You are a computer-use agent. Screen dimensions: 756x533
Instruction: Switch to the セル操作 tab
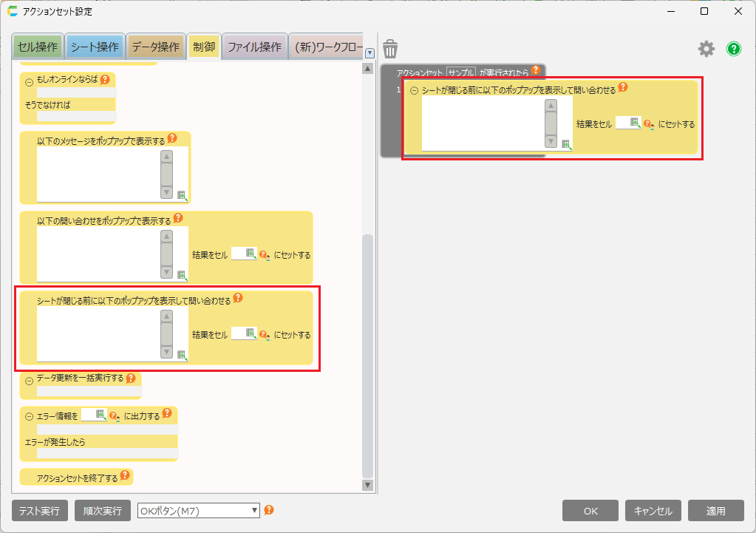[x=37, y=47]
